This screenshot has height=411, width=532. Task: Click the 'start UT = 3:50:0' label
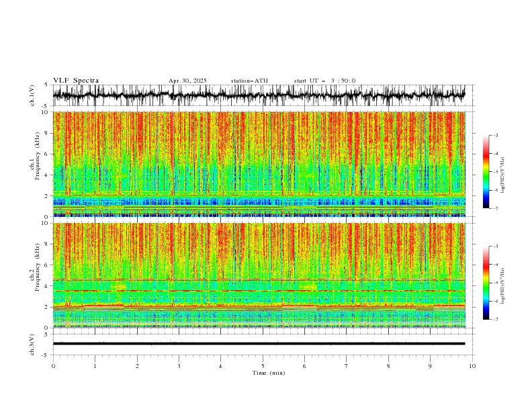point(324,81)
